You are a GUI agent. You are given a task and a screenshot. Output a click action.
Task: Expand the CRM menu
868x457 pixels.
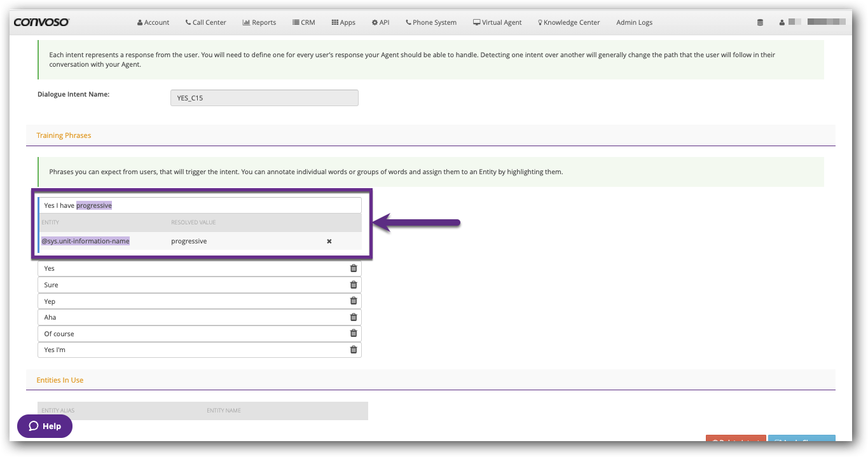point(304,22)
